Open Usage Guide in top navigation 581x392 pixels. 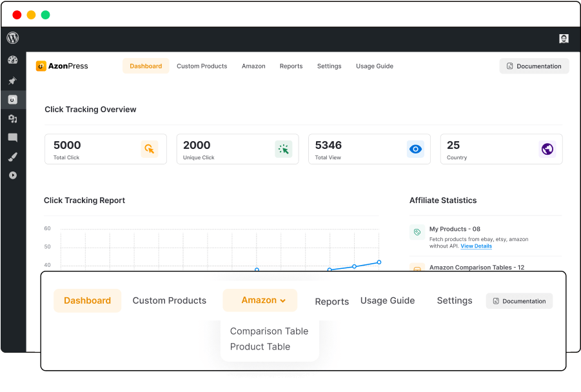(x=375, y=66)
